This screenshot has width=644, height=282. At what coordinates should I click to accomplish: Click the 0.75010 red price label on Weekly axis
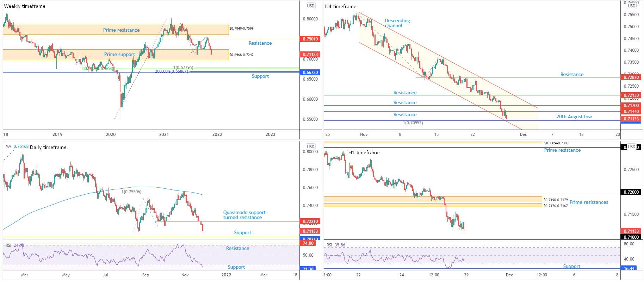(x=310, y=39)
